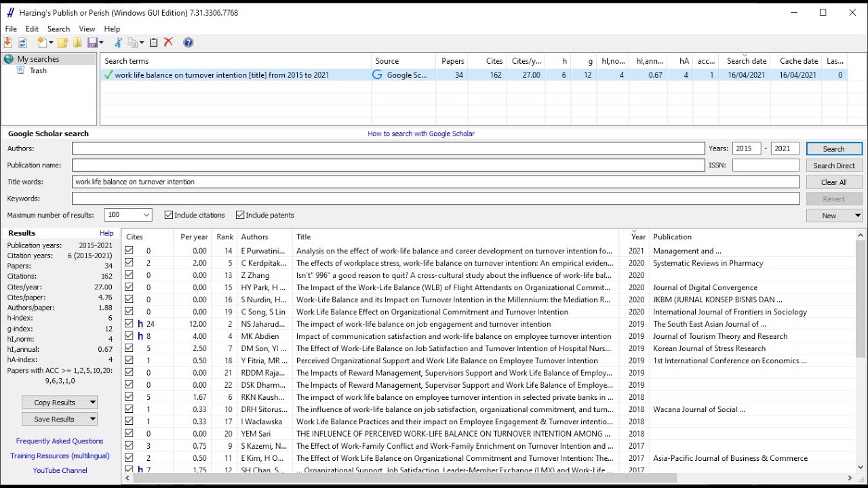Click the clipboard paste icon
This screenshot has width=868, height=488.
point(154,43)
